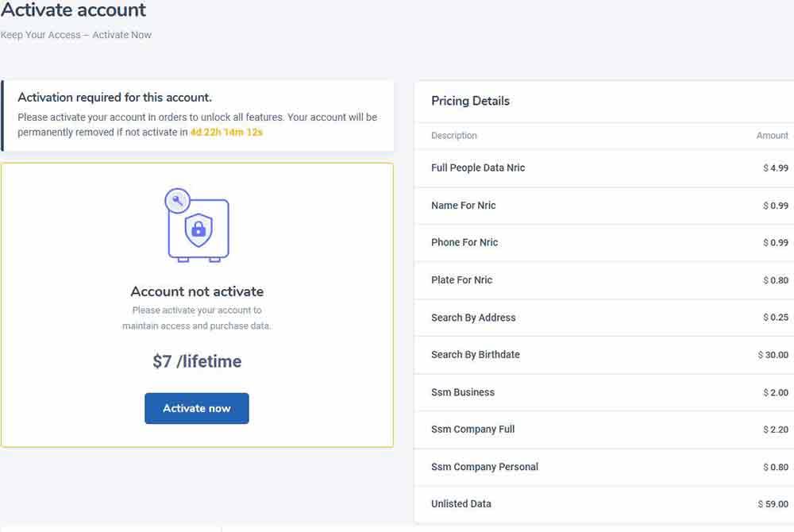Select the Name For Nric pricing row

click(x=603, y=205)
